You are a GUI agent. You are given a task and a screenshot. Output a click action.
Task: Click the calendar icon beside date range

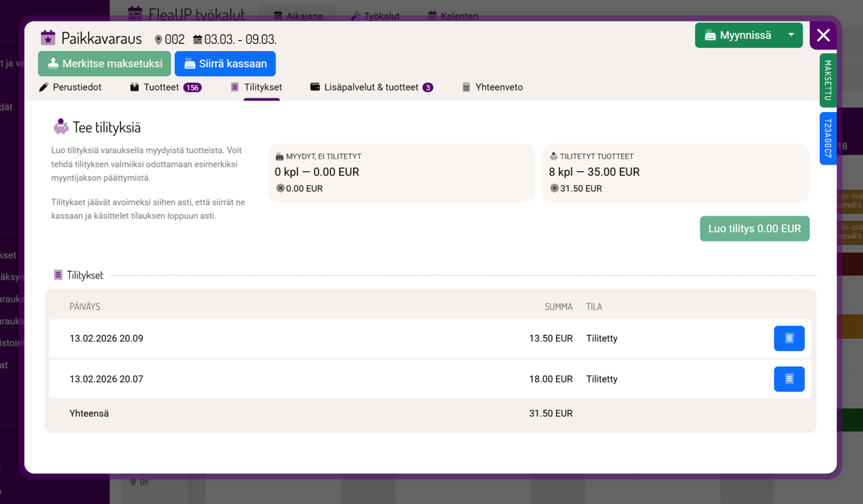pyautogui.click(x=198, y=40)
